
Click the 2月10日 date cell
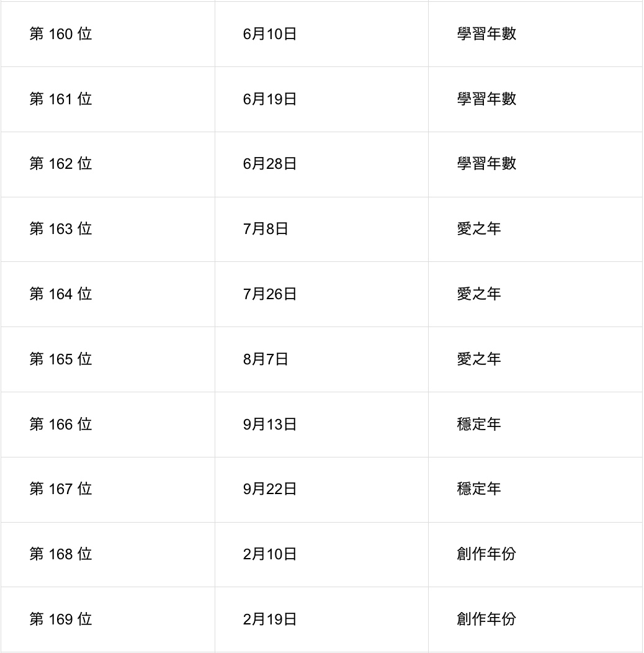coord(270,554)
